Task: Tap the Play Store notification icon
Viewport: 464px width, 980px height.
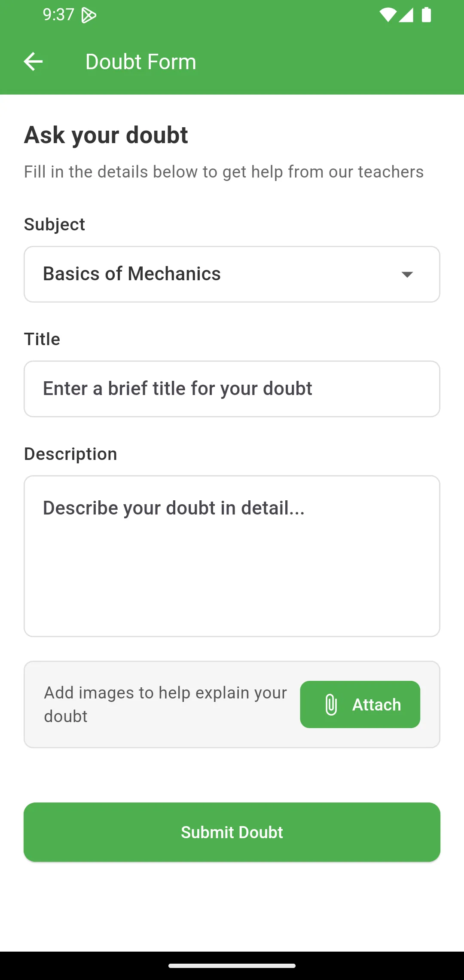Action: [x=88, y=15]
